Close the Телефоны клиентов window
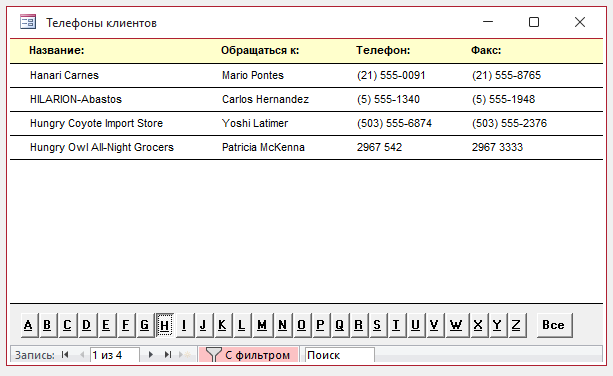Image resolution: width=613 pixels, height=376 pixels. [x=580, y=22]
